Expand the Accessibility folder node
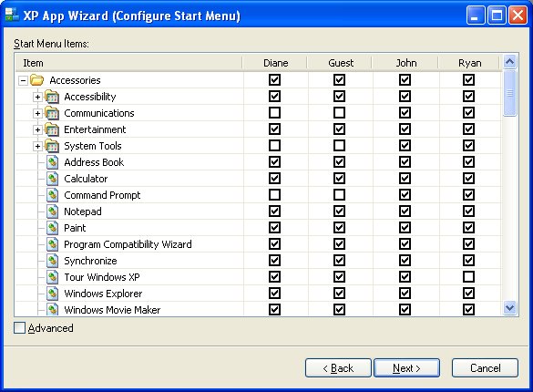 pyautogui.click(x=37, y=97)
